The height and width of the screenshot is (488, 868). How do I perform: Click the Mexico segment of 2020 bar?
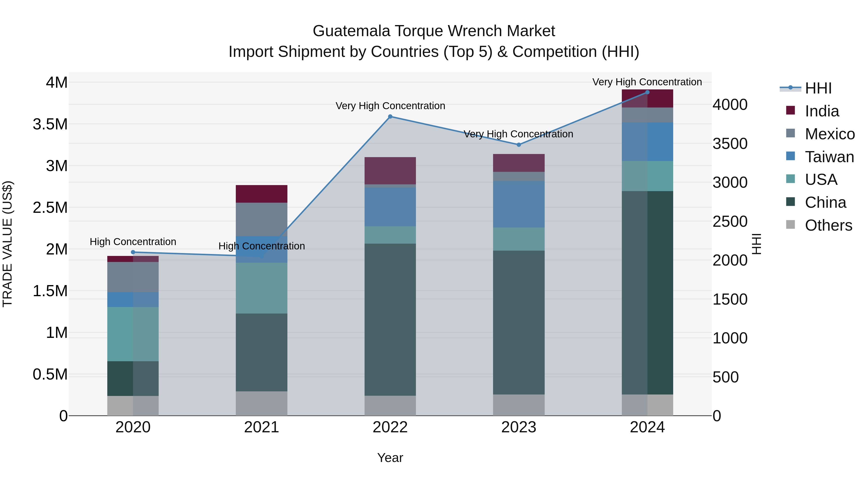133,277
